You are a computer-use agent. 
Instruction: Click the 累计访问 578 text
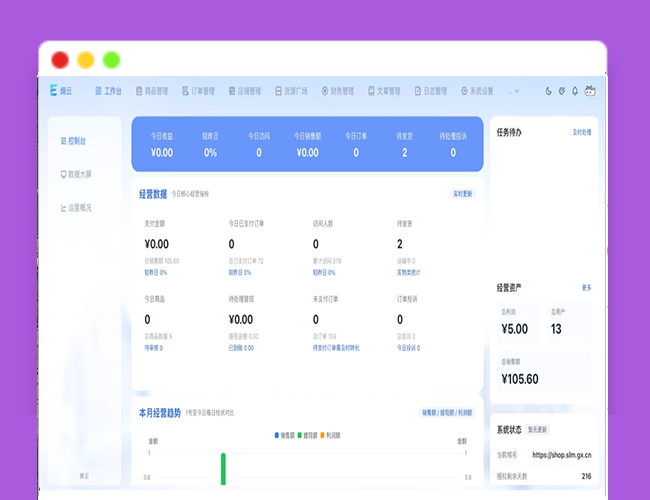point(327,261)
